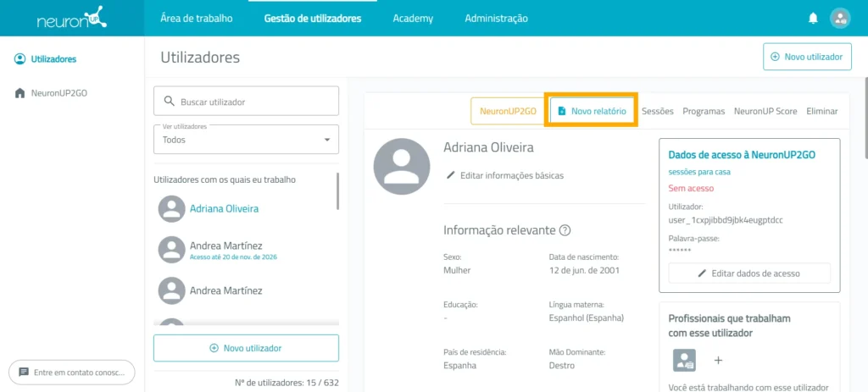868x392 pixels.
Task: Click Editar dados de acesso button
Action: (x=749, y=273)
